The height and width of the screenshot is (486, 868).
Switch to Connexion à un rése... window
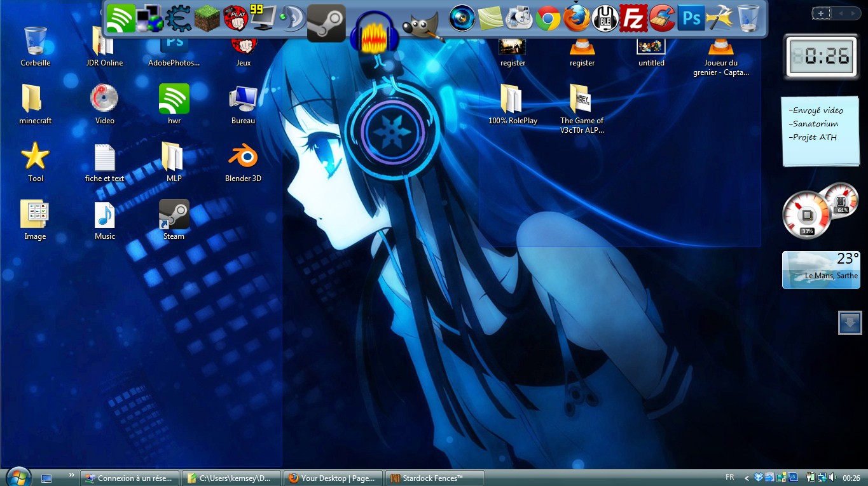point(130,478)
